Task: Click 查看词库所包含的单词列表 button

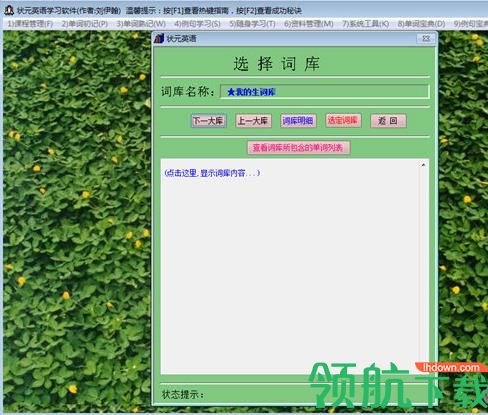Action: [x=298, y=148]
